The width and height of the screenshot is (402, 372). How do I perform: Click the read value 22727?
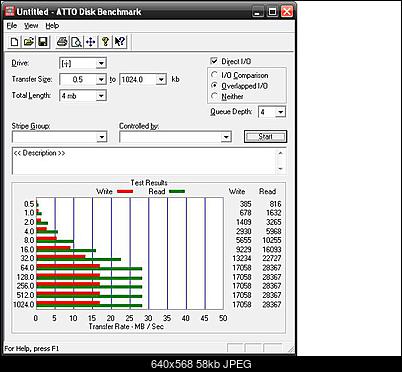pos(272,258)
